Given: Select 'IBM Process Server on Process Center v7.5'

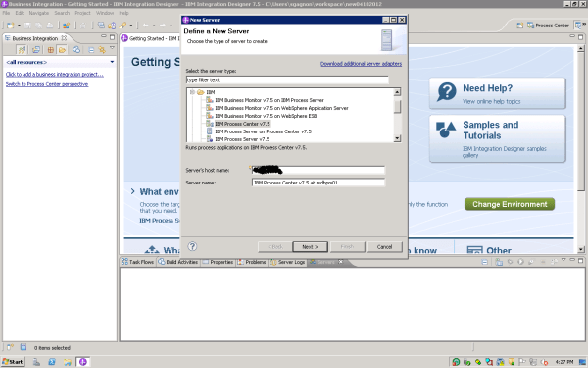Looking at the screenshot, I should point(263,131).
